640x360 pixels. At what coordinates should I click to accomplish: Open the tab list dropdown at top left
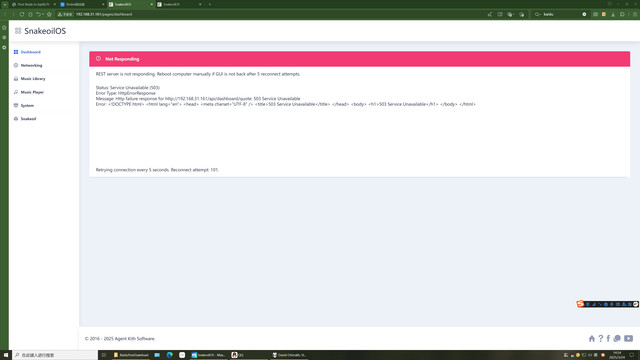tap(5, 4)
